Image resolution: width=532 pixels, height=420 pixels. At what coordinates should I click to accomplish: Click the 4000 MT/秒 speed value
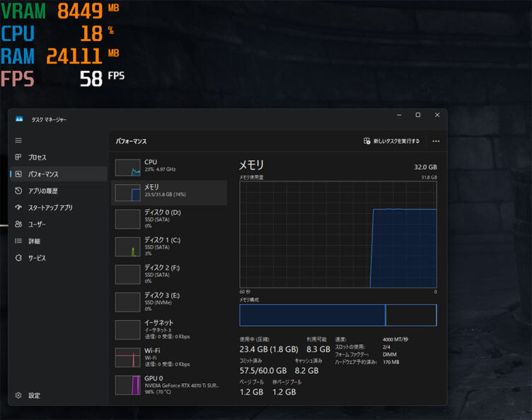click(395, 339)
